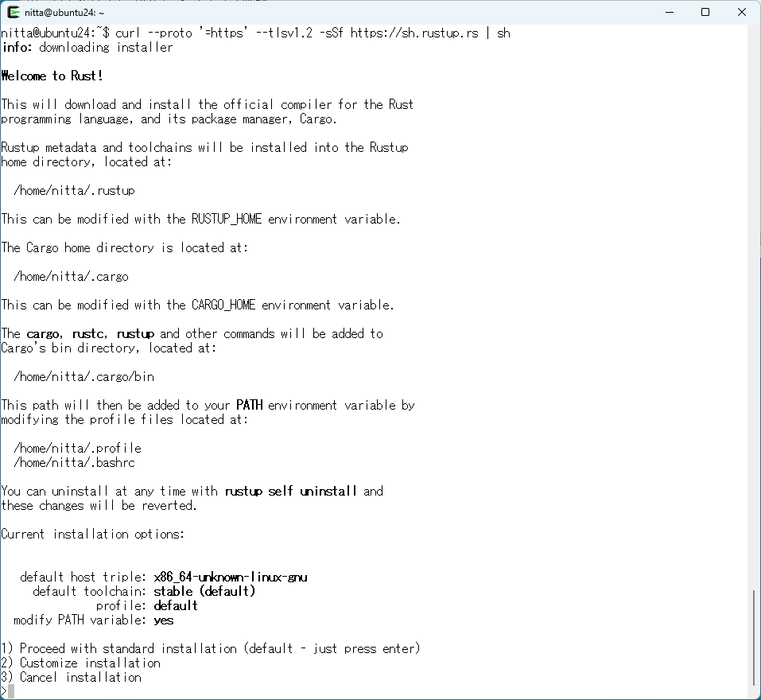Screen dimensions: 761x700
Task: Click the terminal app icon in title bar
Action: (x=14, y=12)
